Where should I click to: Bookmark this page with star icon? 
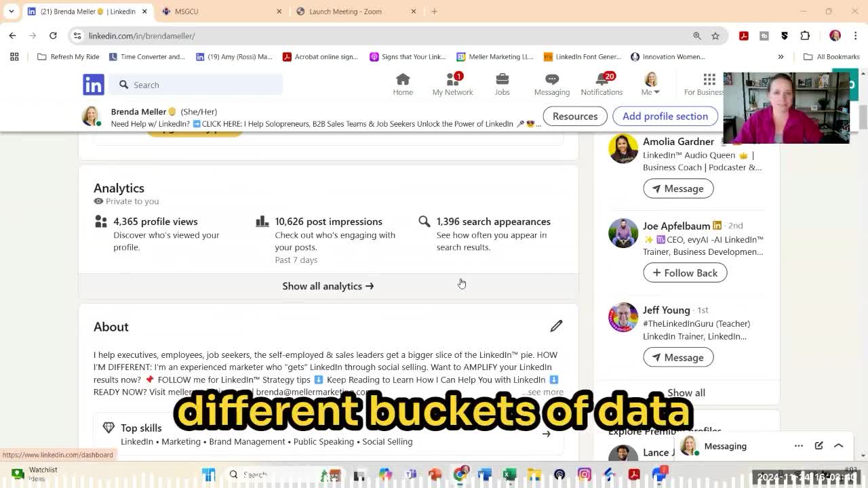715,36
